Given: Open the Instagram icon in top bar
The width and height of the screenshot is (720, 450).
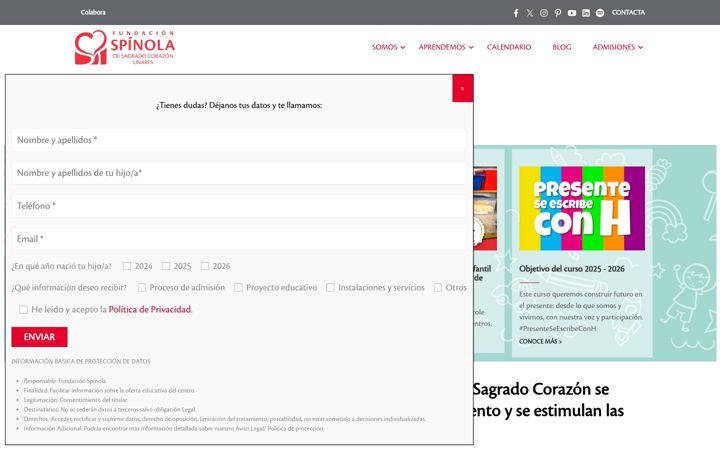Looking at the screenshot, I should pyautogui.click(x=544, y=13).
